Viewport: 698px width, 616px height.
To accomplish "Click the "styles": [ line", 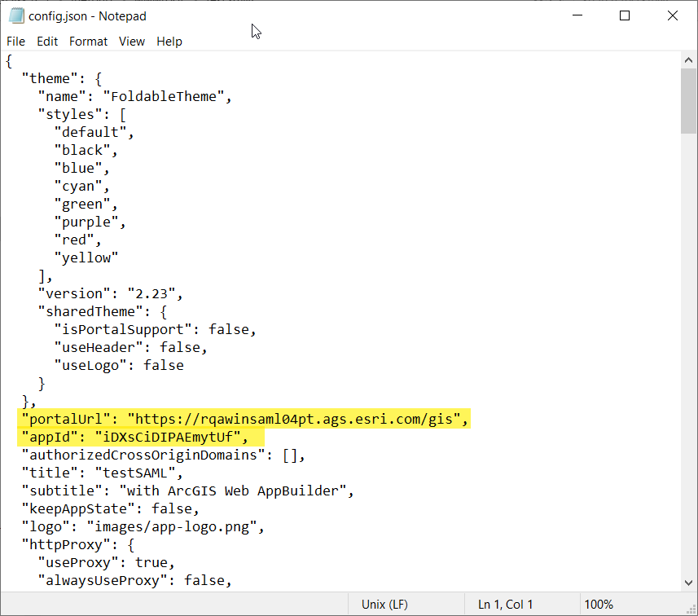I will point(82,114).
